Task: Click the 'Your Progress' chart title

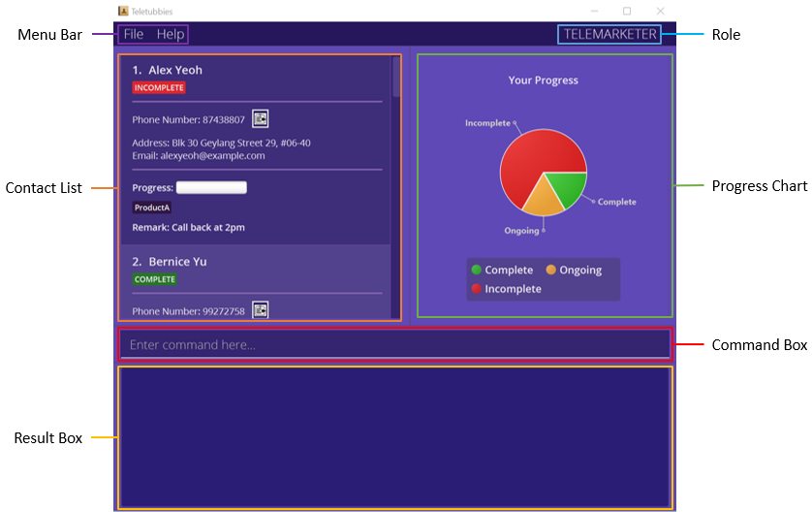Action: (544, 80)
